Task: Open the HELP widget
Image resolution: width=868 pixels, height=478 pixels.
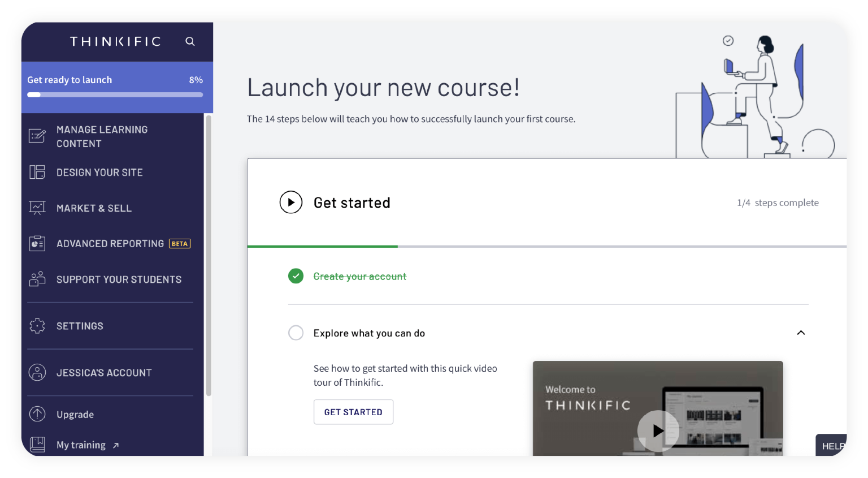Action: click(x=833, y=446)
